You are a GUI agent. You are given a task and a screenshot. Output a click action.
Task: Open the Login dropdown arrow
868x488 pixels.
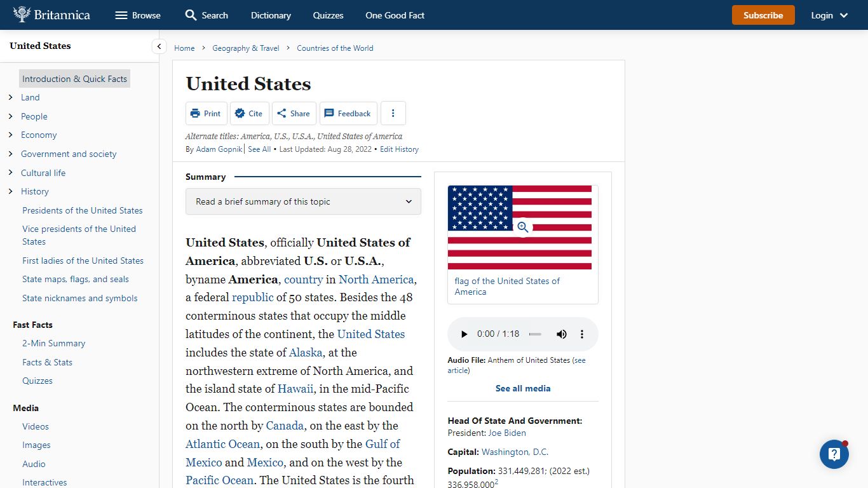844,15
